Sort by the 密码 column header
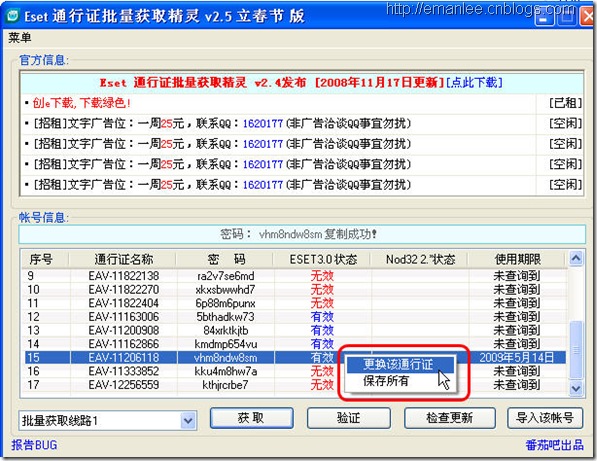Image resolution: width=597 pixels, height=461 pixels. pyautogui.click(x=226, y=260)
